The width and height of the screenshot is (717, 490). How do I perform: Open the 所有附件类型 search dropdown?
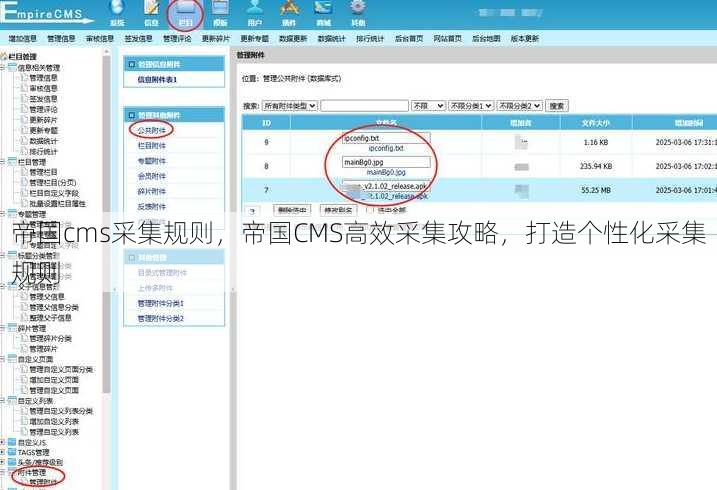289,106
